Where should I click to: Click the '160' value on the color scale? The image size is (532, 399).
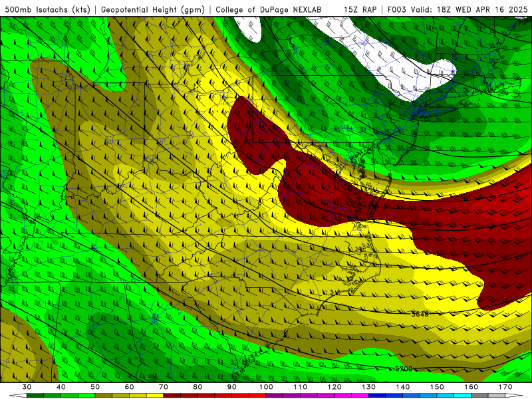click(471, 387)
